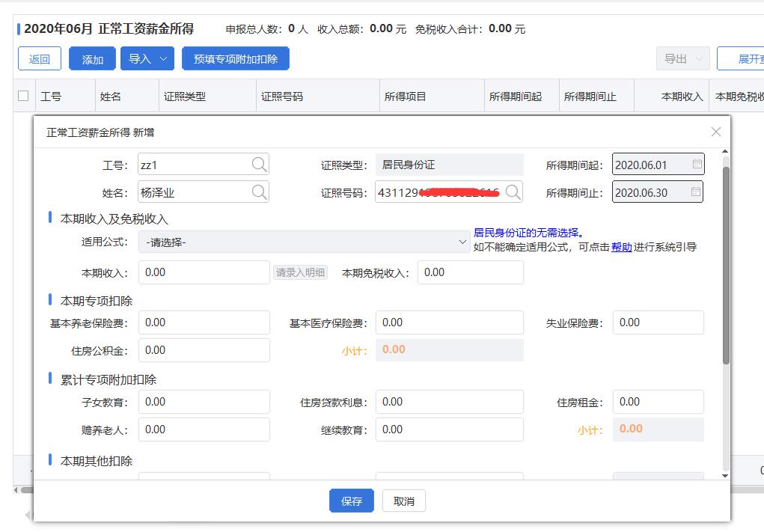Screen dimensions: 764x532
Task: Click the 返回 button
Action: [40, 59]
